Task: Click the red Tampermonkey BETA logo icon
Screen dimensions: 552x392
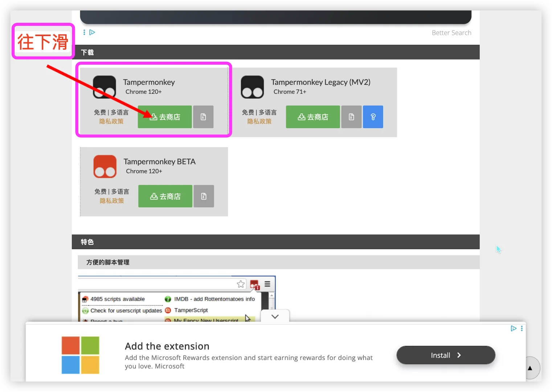Action: (x=105, y=167)
